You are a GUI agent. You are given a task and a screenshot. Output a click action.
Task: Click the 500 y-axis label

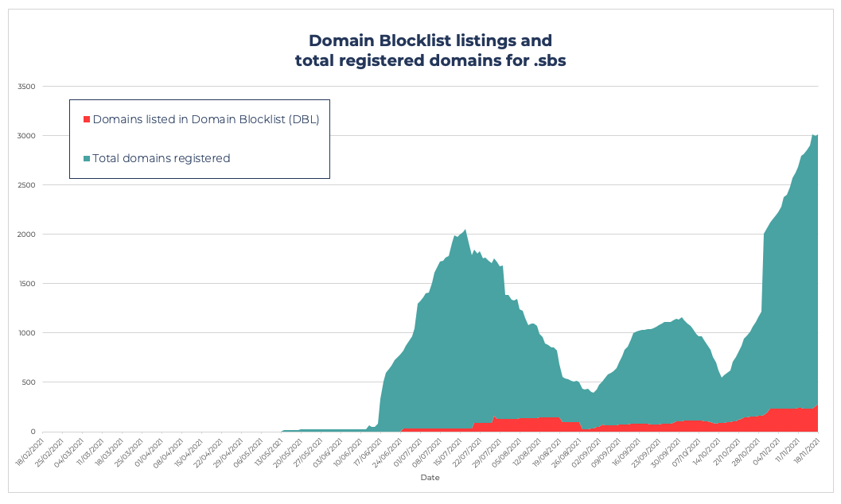pos(29,382)
